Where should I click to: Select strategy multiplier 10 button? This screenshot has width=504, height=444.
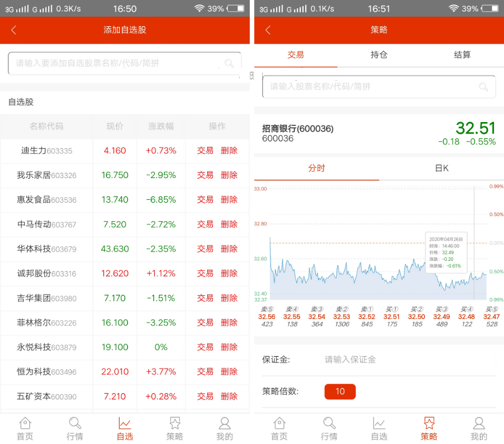[340, 391]
